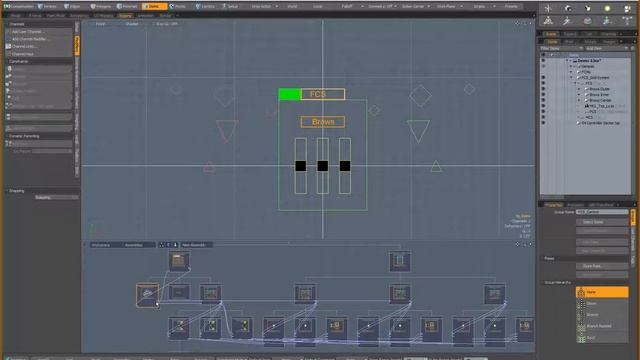This screenshot has width=640, height=360.
Task: Select the Brown label box in viewport
Action: click(323, 122)
